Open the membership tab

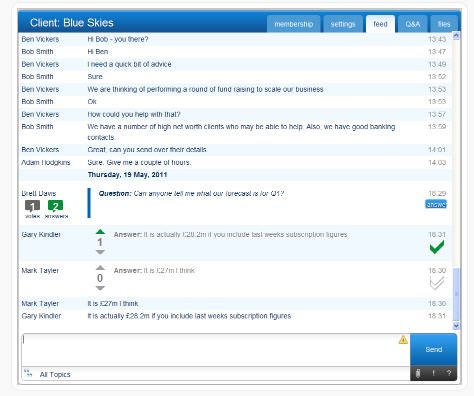[294, 24]
